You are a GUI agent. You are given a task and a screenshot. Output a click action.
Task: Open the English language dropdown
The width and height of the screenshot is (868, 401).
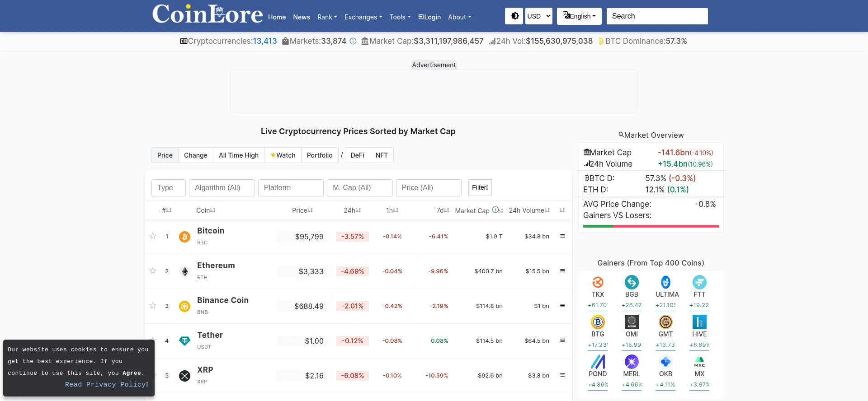click(579, 16)
